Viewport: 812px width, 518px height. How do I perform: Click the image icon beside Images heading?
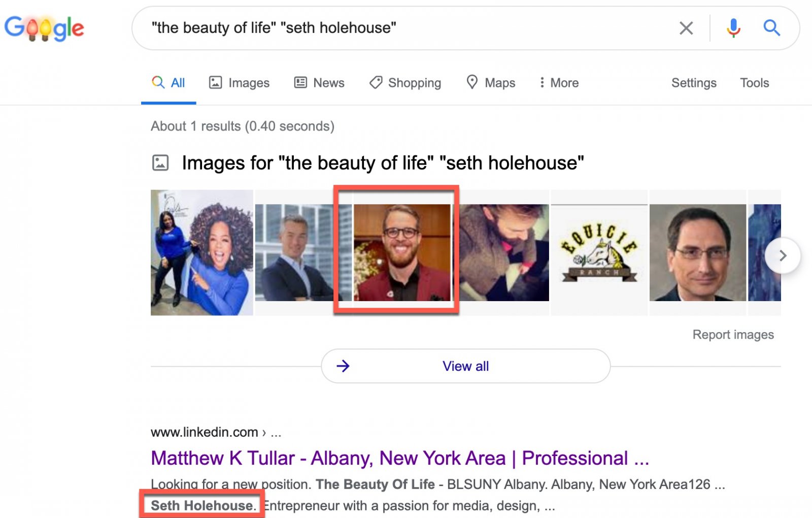pos(160,163)
